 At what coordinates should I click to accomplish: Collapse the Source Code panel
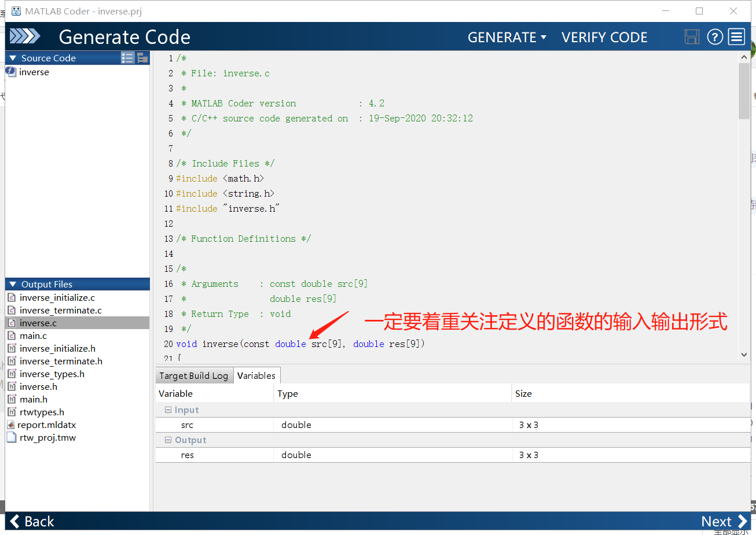[x=13, y=58]
